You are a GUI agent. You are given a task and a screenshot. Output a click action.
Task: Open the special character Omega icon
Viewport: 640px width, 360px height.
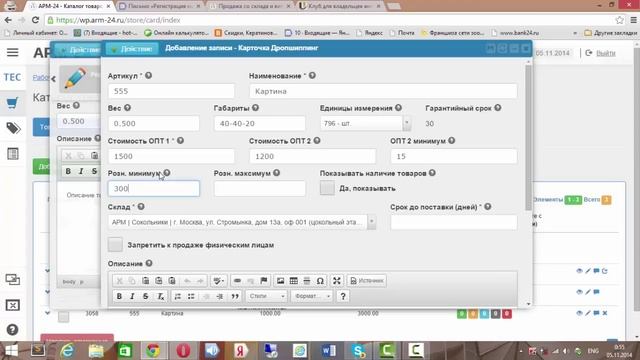pyautogui.click(x=320, y=281)
